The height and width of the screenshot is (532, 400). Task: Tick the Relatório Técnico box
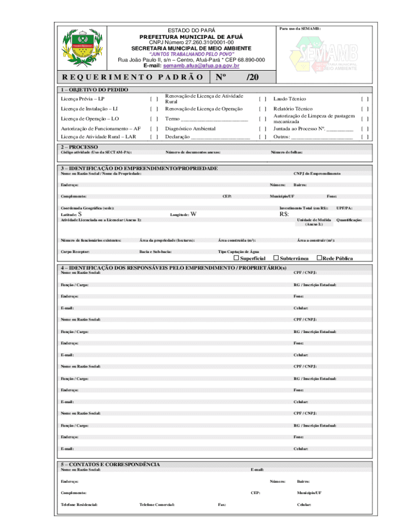pyautogui.click(x=365, y=109)
